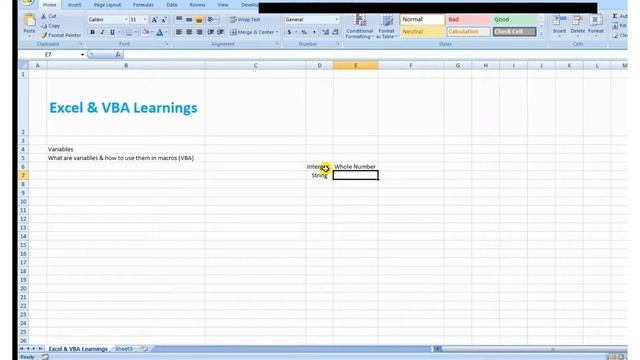The width and height of the screenshot is (640, 360).
Task: Click the highlighted Bottom Align icon
Action: pos(199,20)
